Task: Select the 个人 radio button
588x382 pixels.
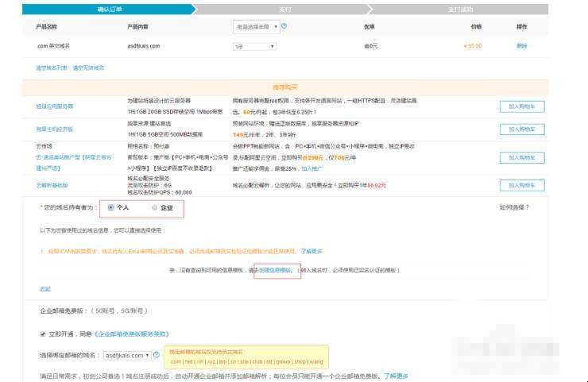Action: [110, 207]
